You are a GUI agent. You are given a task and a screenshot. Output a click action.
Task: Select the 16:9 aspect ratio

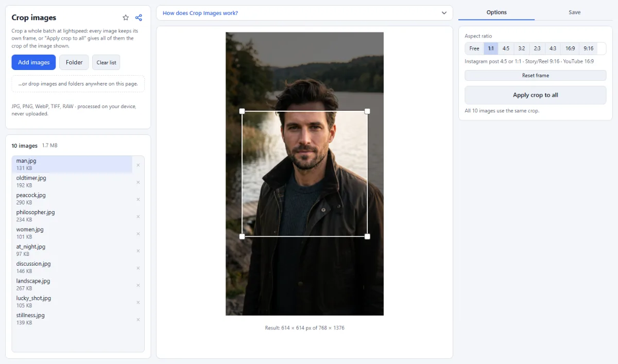[x=570, y=48]
